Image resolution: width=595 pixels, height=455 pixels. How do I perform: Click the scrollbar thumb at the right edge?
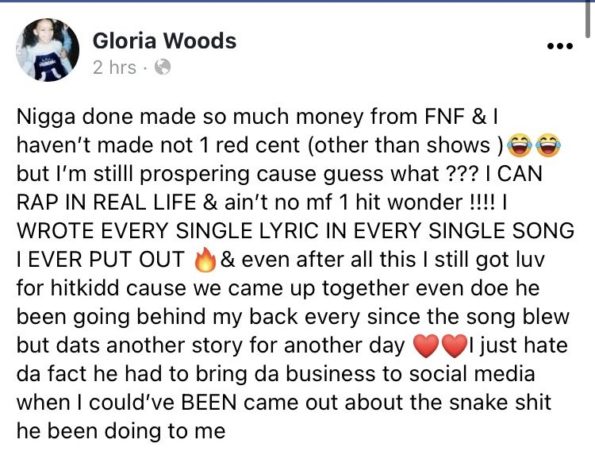[587, 19]
